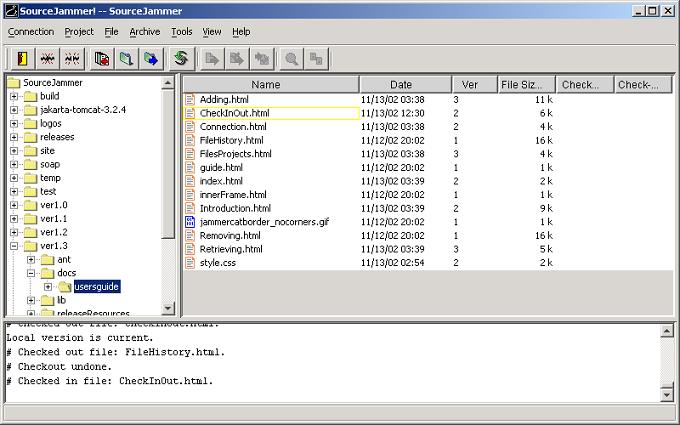The height and width of the screenshot is (425, 680).
Task: Click the broken jagged-line disconnect icon
Action: click(x=72, y=59)
